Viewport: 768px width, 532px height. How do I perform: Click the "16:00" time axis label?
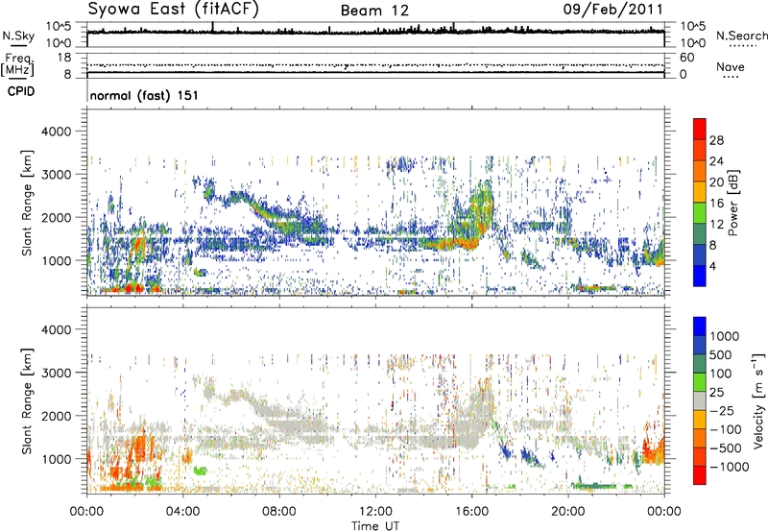tap(471, 512)
